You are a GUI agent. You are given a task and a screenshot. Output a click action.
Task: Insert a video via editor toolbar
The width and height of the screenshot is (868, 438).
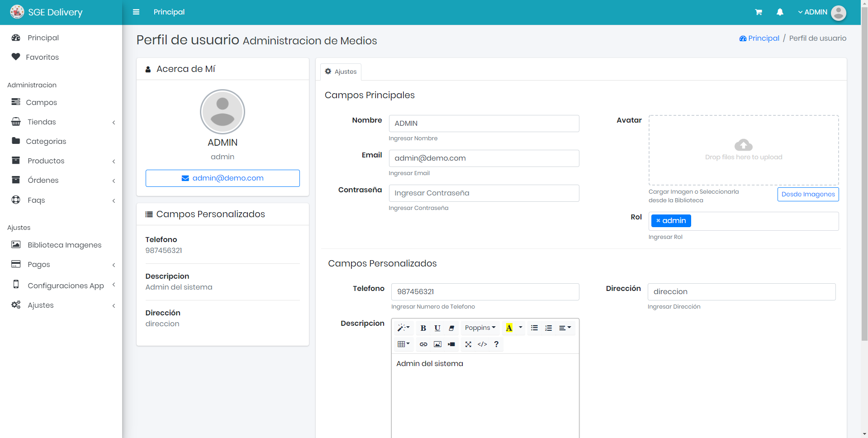(x=451, y=344)
